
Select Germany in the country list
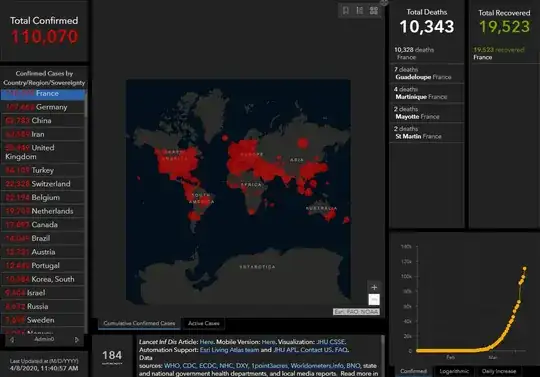pyautogui.click(x=43, y=107)
